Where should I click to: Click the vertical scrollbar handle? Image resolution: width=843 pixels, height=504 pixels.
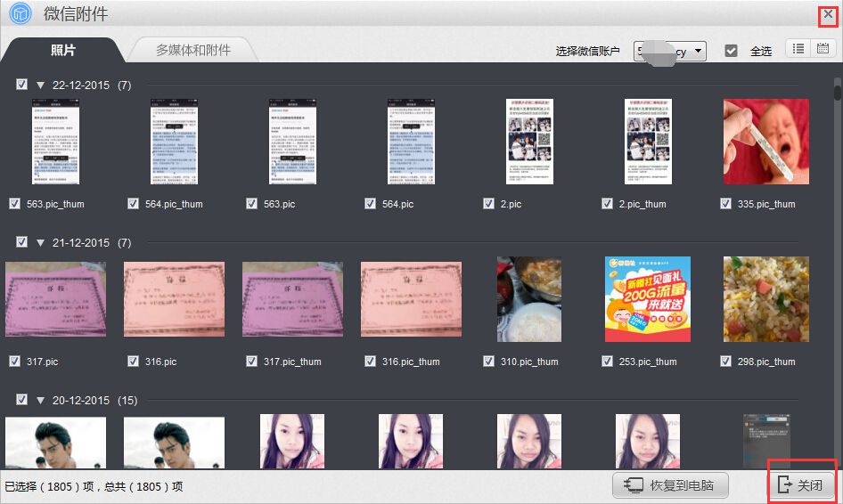tap(837, 91)
